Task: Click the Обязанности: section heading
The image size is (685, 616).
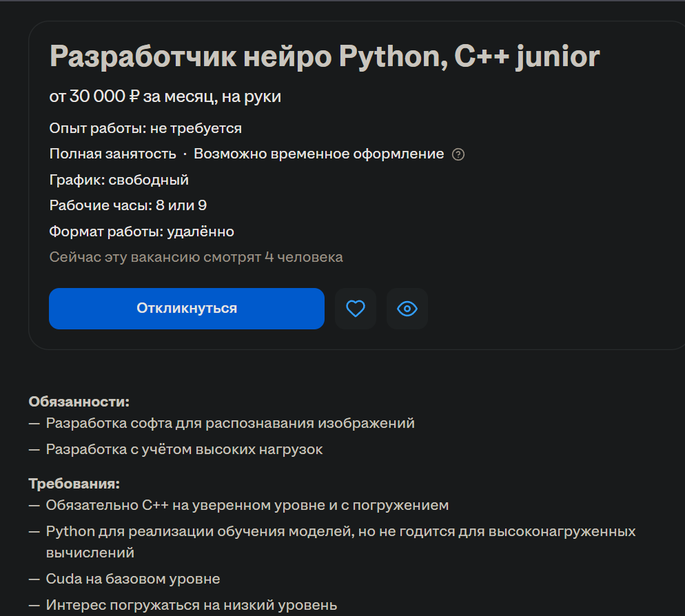Action: click(79, 402)
